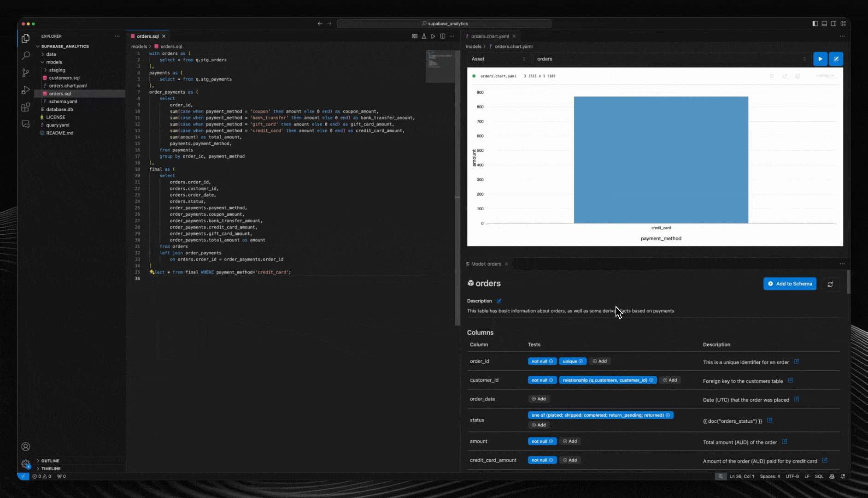Click the supabase_analytics search bar
This screenshot has width=868, height=498.
tap(444, 24)
